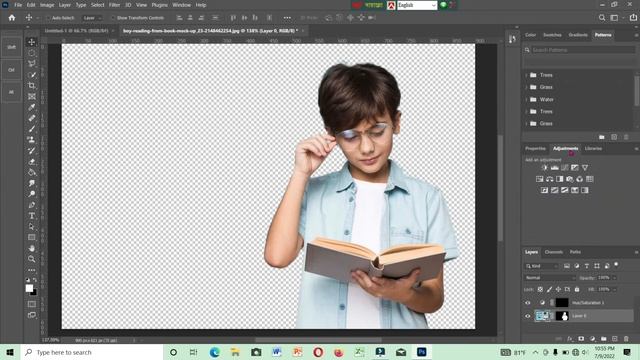640x360 pixels.
Task: Select the Quick Selection tool
Action: [x=31, y=75]
